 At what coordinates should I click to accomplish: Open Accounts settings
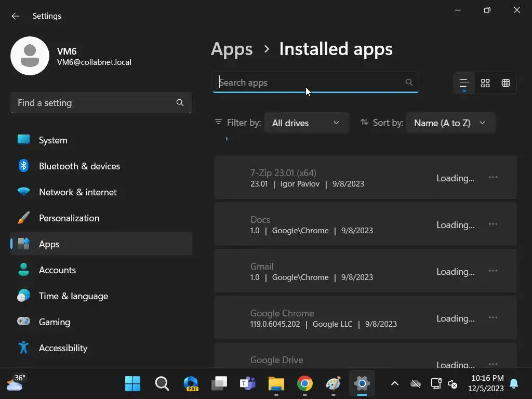[x=101, y=270]
